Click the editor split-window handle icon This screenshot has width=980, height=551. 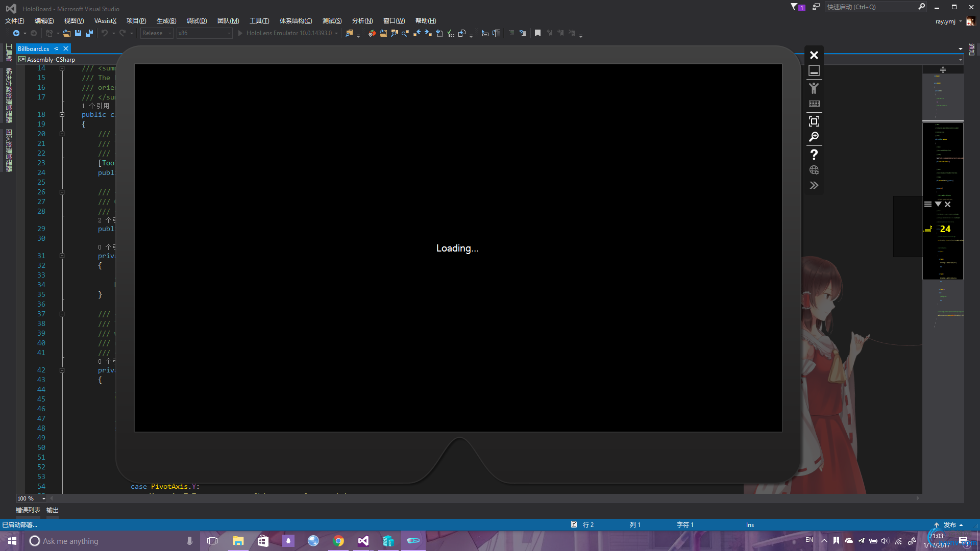coord(943,69)
